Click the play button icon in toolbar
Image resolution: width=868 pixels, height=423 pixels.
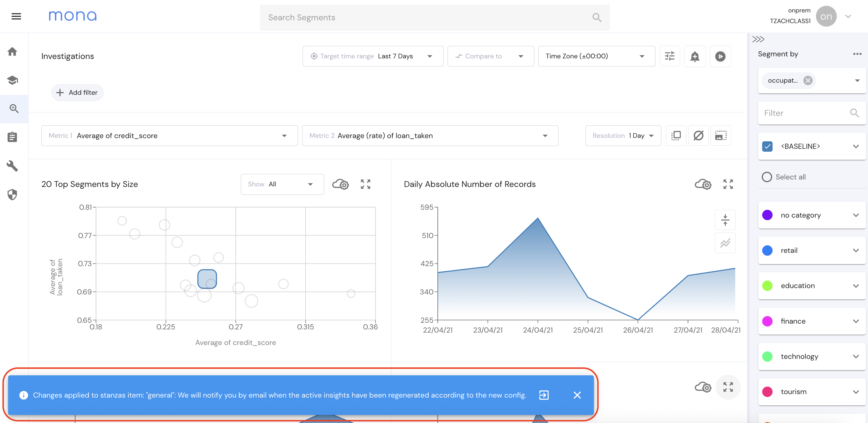click(720, 56)
